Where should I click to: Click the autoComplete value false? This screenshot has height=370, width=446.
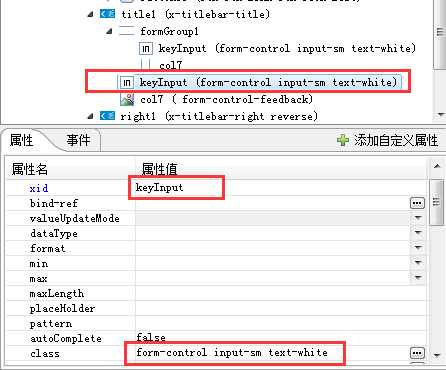click(151, 337)
